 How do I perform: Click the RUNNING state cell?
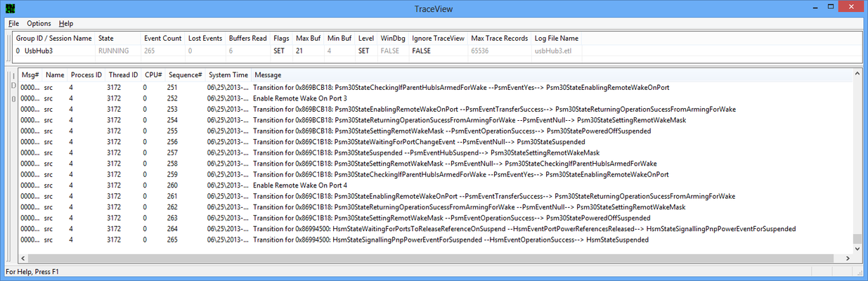pos(113,51)
